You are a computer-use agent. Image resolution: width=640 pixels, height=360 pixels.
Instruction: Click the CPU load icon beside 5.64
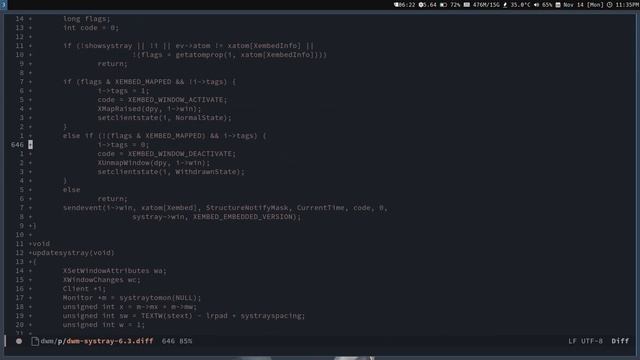(421, 5)
